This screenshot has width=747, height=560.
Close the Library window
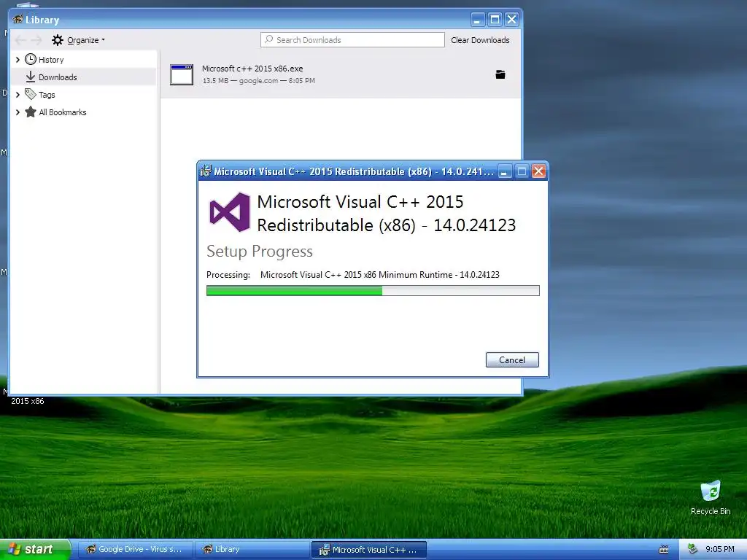(511, 20)
